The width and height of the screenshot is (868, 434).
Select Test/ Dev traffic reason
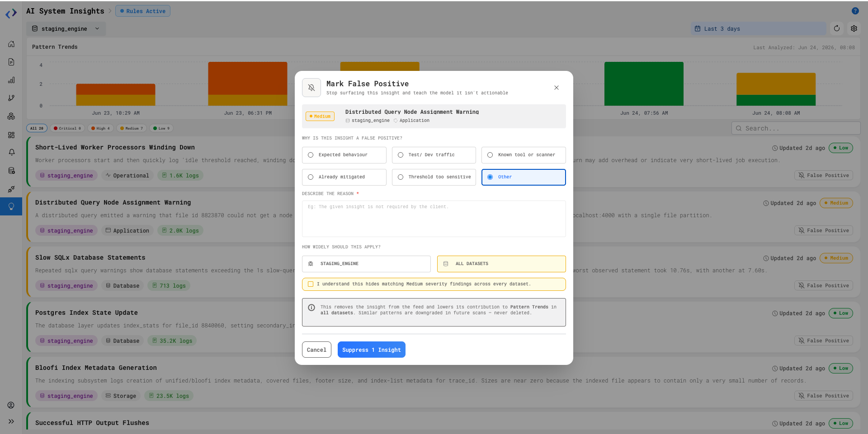click(434, 155)
